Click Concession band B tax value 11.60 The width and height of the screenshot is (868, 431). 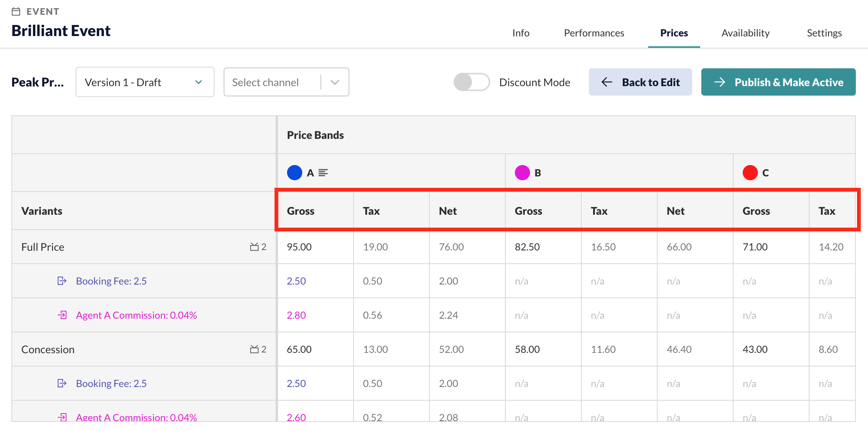(603, 349)
